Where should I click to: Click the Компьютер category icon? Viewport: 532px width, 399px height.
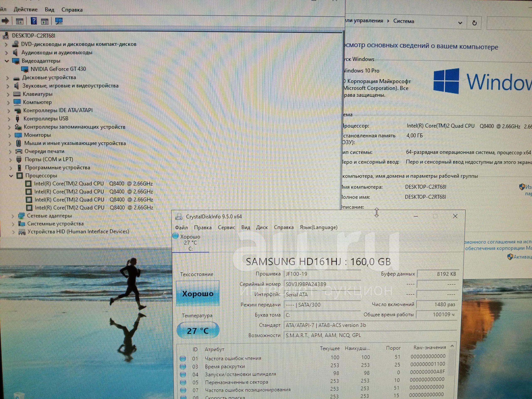click(x=17, y=102)
